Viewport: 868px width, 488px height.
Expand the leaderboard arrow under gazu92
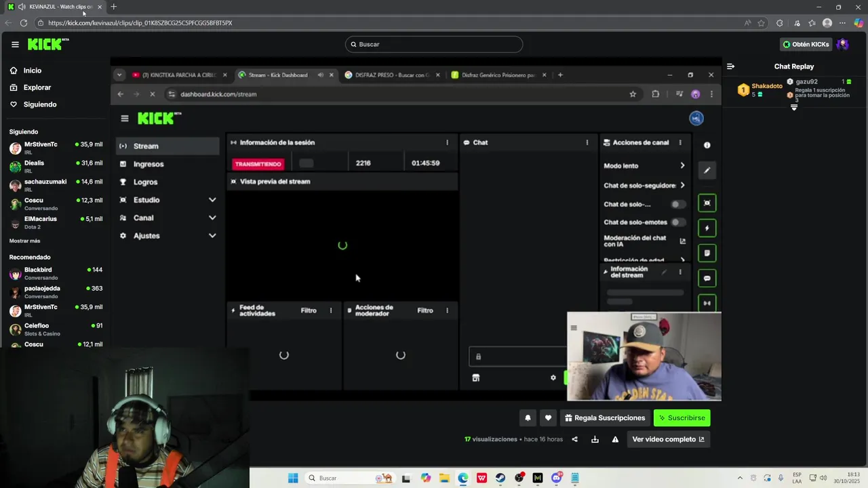click(x=794, y=107)
